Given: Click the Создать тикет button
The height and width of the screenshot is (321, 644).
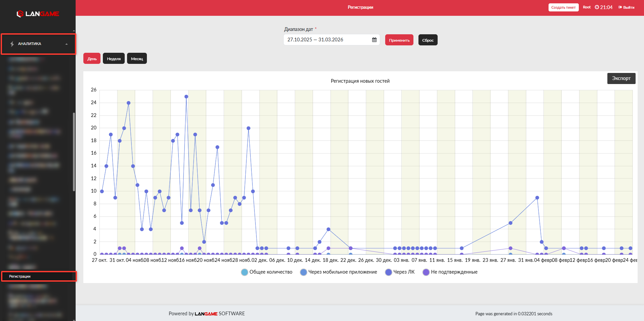Looking at the screenshot, I should point(563,7).
